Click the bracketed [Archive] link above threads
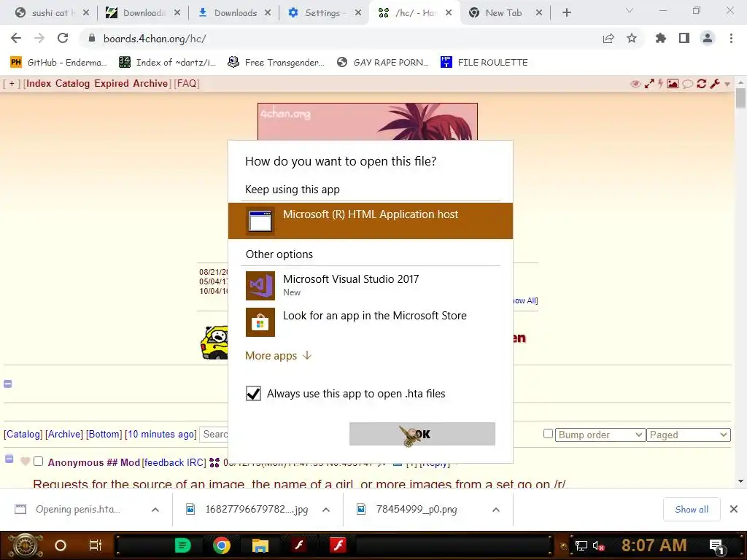This screenshot has height=560, width=747. [x=64, y=435]
